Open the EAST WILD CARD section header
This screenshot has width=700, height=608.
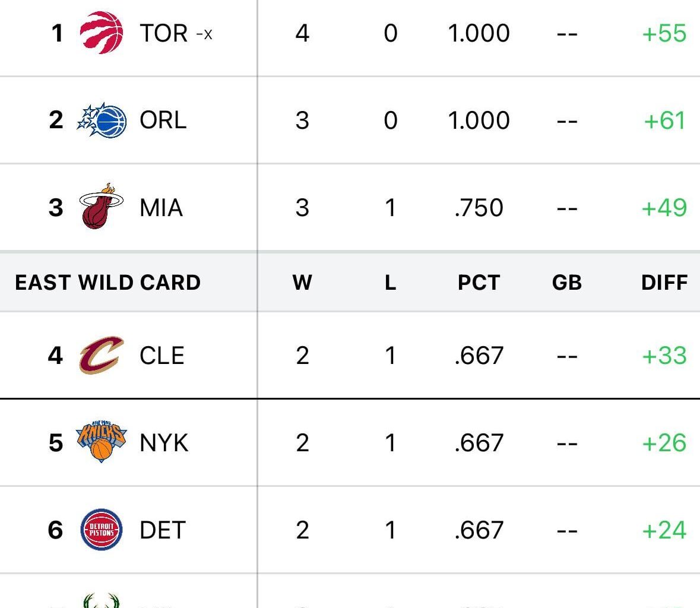pos(107,283)
